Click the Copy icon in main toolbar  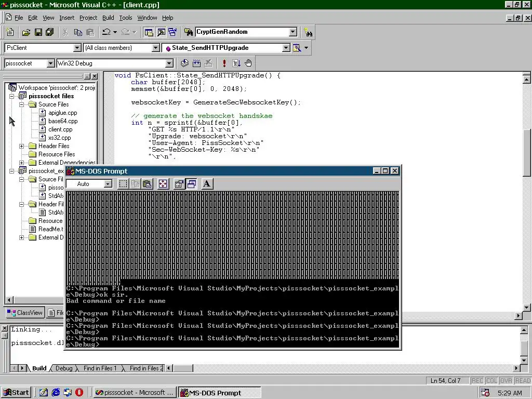(78, 32)
